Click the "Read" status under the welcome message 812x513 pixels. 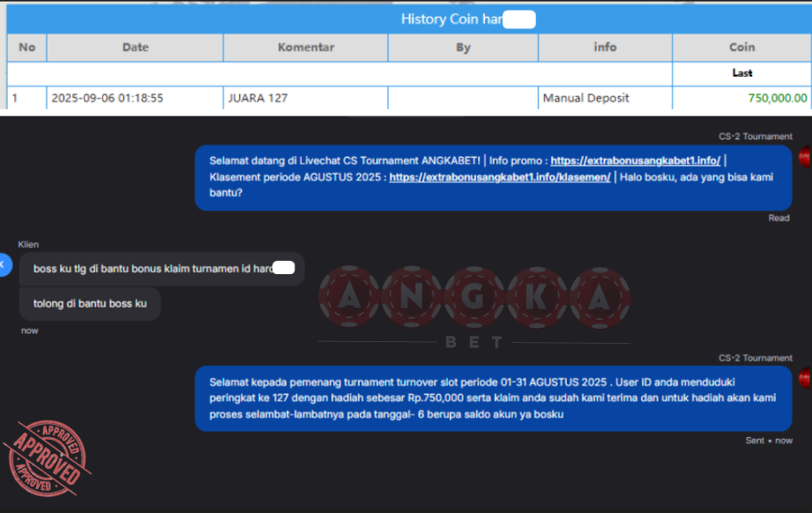[778, 218]
